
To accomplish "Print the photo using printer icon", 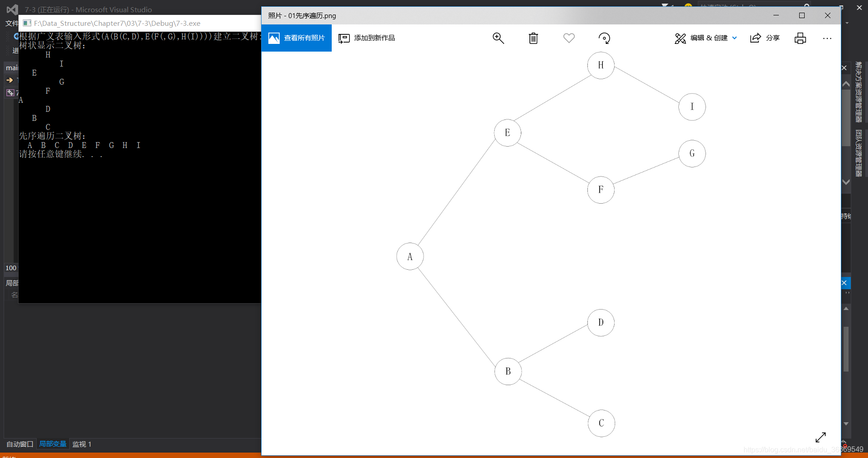I will (x=800, y=38).
